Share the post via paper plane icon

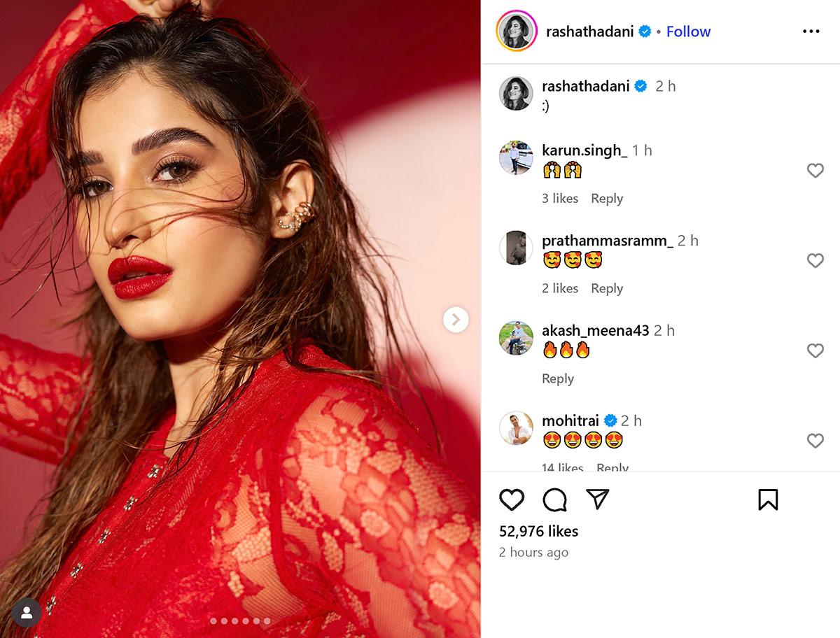[x=597, y=499]
